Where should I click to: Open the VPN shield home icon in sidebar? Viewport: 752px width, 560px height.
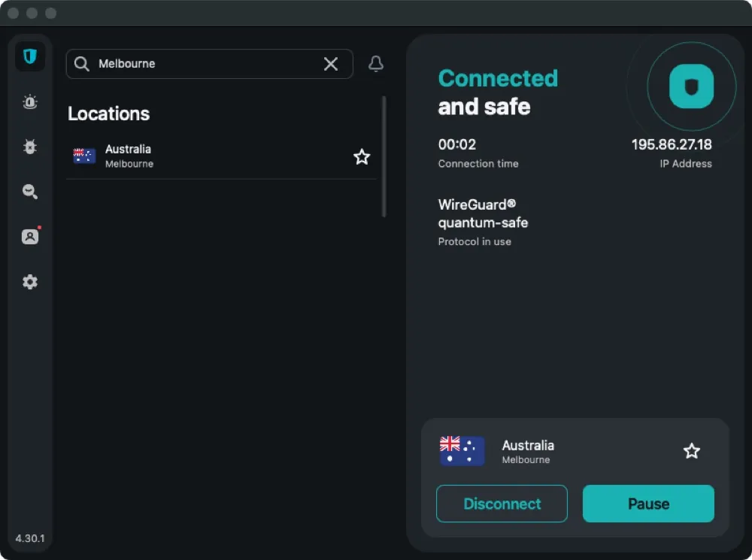coord(30,56)
